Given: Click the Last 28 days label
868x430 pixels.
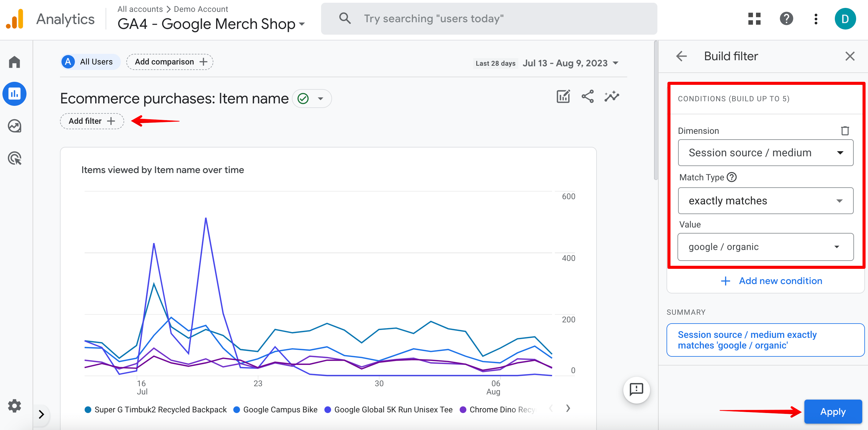Looking at the screenshot, I should [495, 63].
